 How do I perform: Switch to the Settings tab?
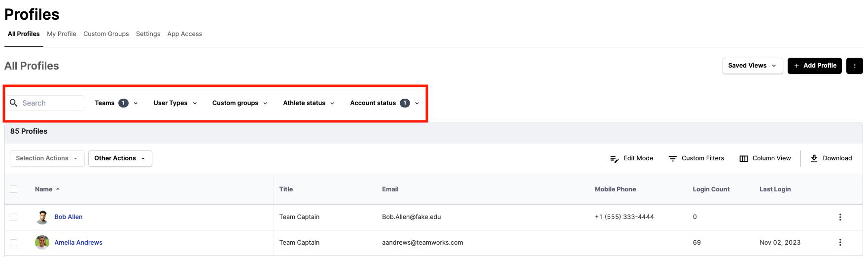pos(148,34)
